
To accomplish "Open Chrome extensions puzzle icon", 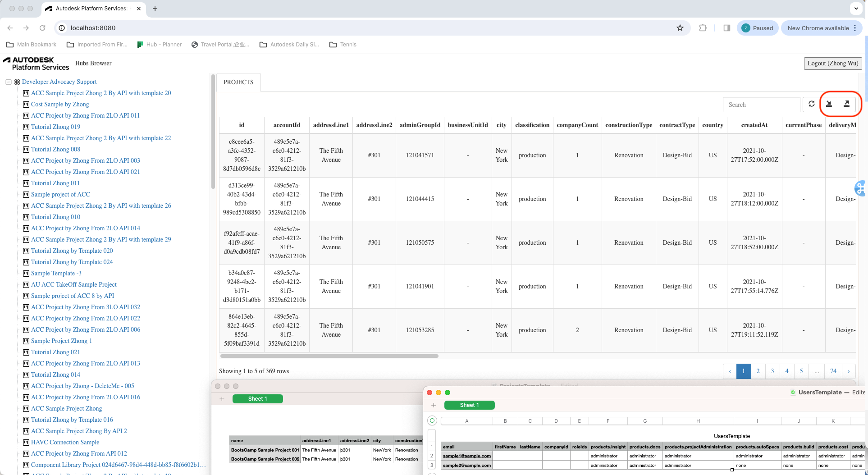I will point(703,28).
